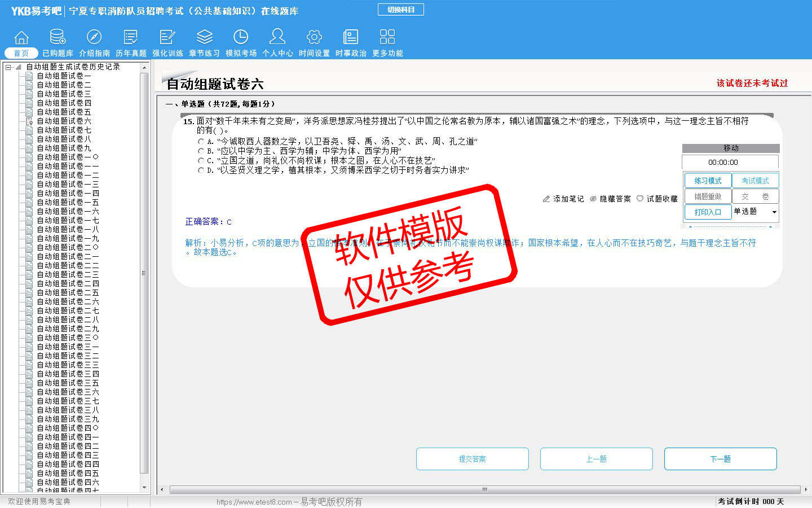
Task: Go to previous question with 上一题
Action: pos(597,459)
